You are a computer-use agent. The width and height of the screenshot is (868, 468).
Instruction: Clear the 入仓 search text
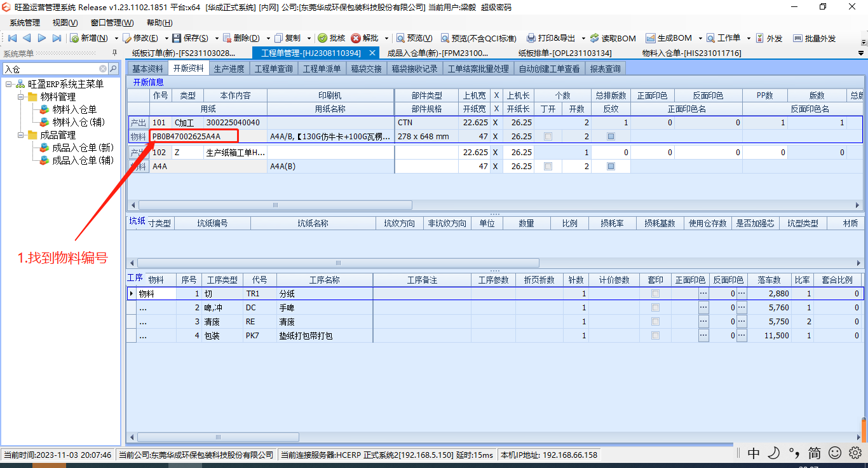pyautogui.click(x=103, y=69)
